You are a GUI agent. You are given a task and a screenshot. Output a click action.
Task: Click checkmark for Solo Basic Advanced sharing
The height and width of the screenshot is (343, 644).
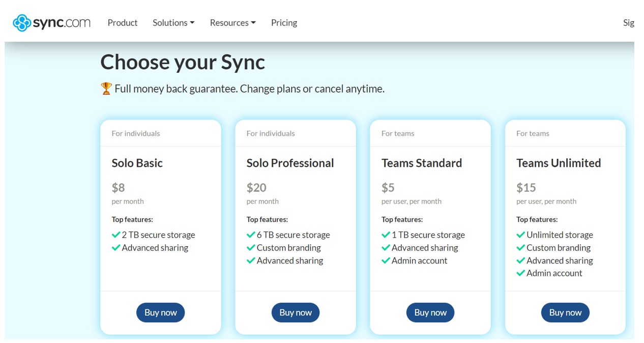click(116, 248)
